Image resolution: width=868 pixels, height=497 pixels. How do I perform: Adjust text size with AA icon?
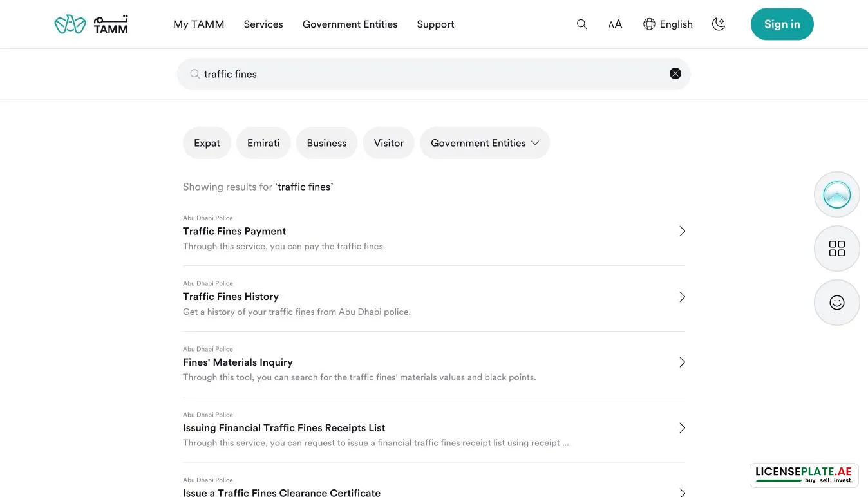(x=615, y=24)
